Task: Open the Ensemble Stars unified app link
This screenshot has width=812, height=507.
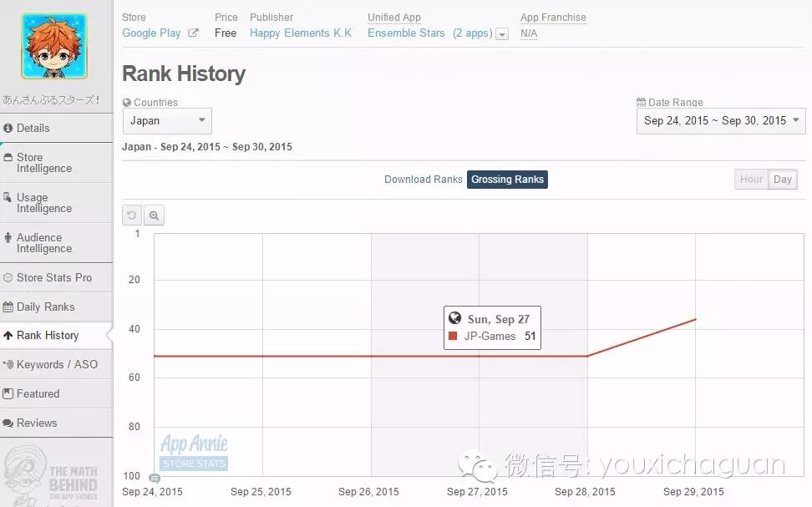Action: click(x=406, y=33)
